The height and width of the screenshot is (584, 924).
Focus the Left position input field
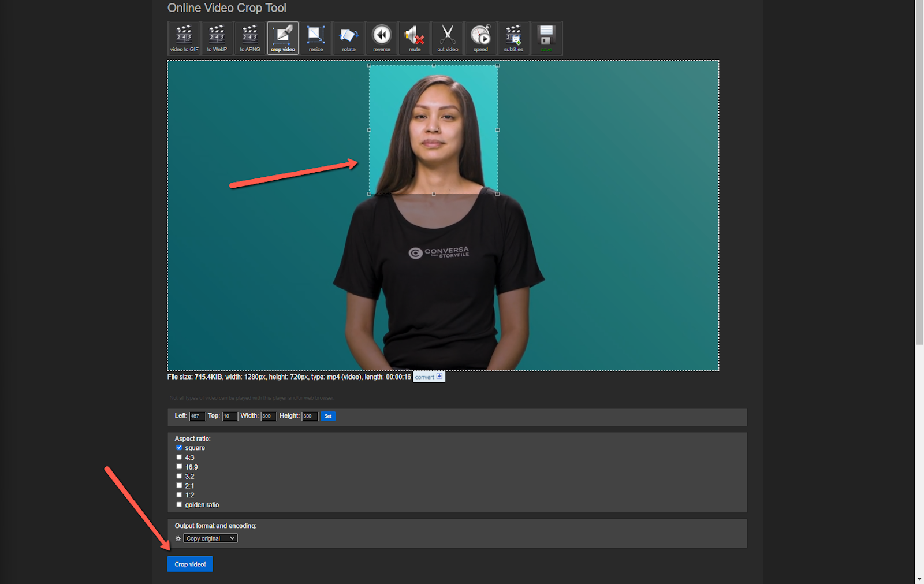pyautogui.click(x=198, y=416)
